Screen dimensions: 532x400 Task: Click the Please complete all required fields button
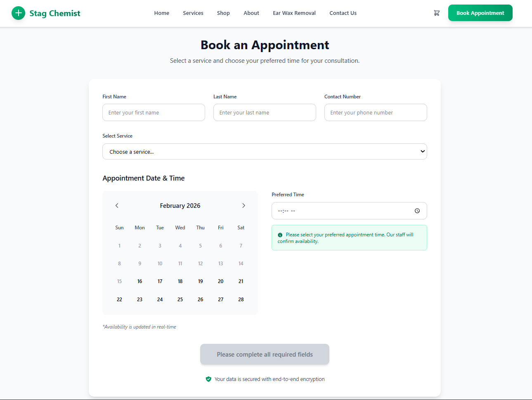[265, 355]
